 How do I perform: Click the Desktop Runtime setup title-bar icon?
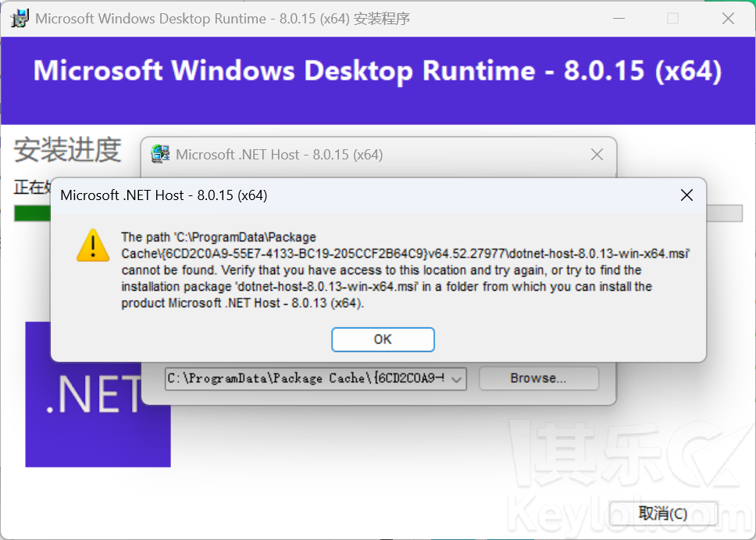pos(20,18)
